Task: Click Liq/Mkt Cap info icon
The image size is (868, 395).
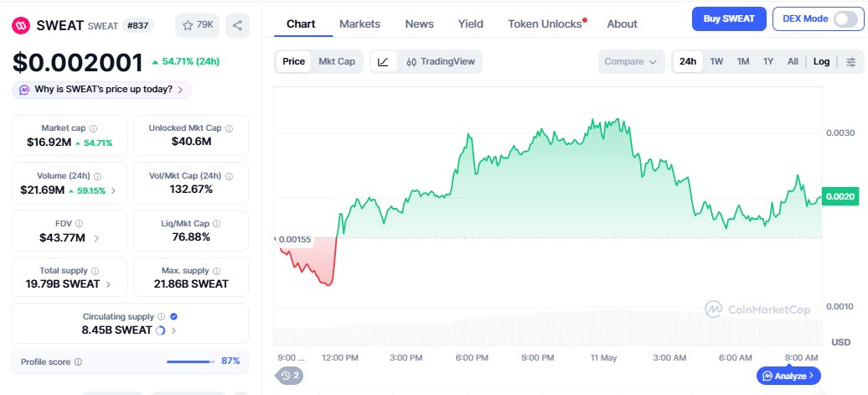Action: [216, 224]
